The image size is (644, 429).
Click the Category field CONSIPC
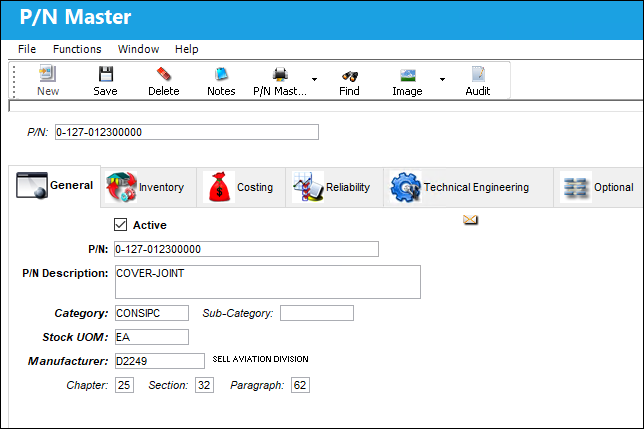tap(152, 313)
